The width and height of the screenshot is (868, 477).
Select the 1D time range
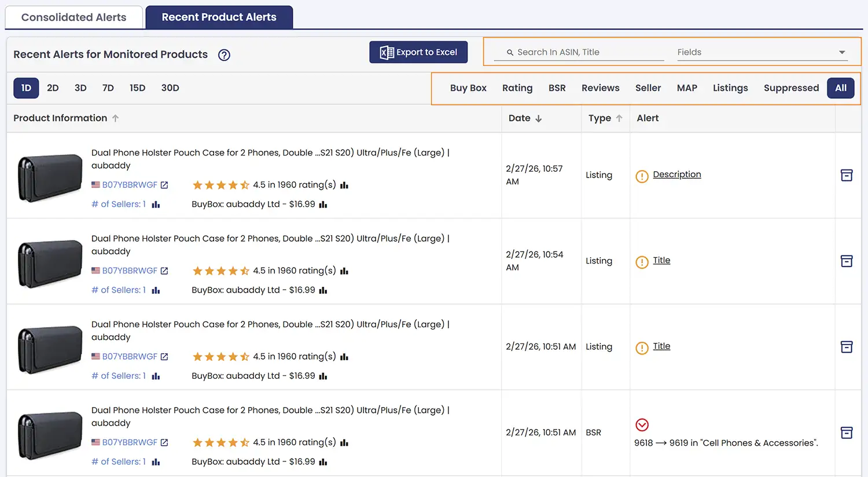point(26,88)
